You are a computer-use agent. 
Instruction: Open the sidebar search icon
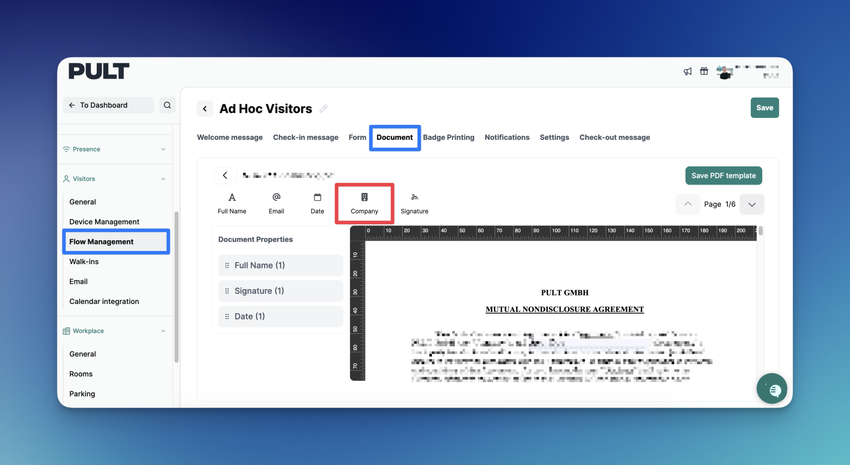coord(167,105)
